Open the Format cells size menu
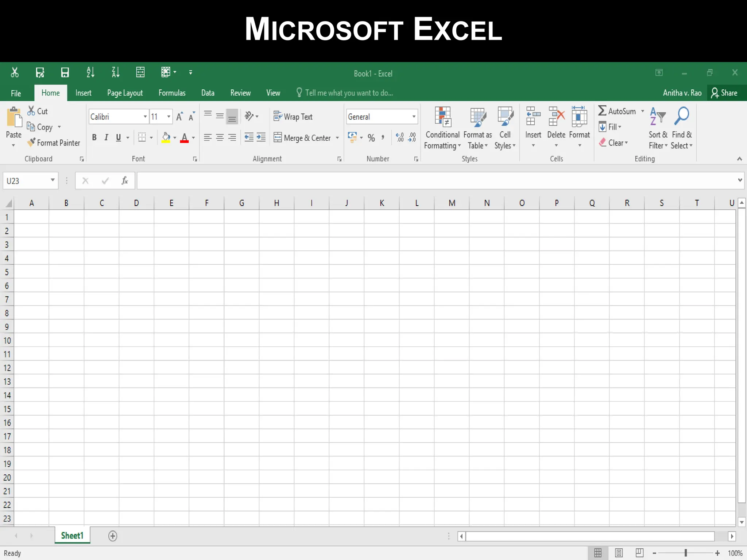 579,128
